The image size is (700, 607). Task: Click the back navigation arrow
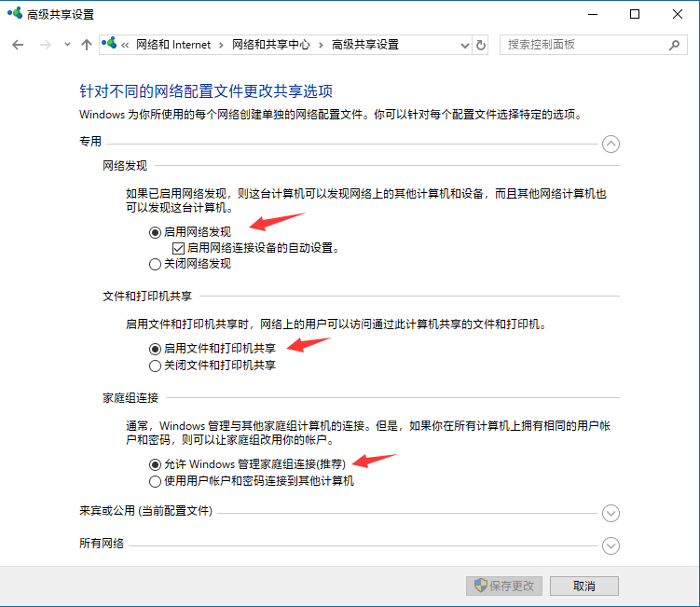point(18,45)
